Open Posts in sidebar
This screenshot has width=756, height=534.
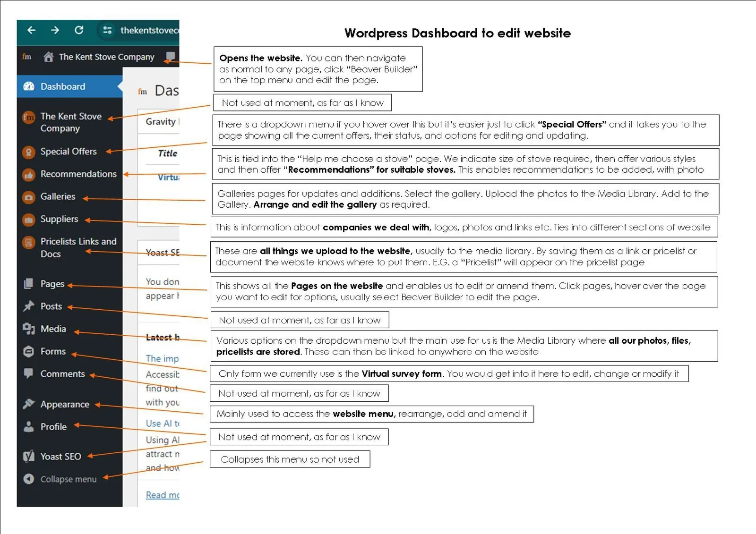(x=51, y=306)
